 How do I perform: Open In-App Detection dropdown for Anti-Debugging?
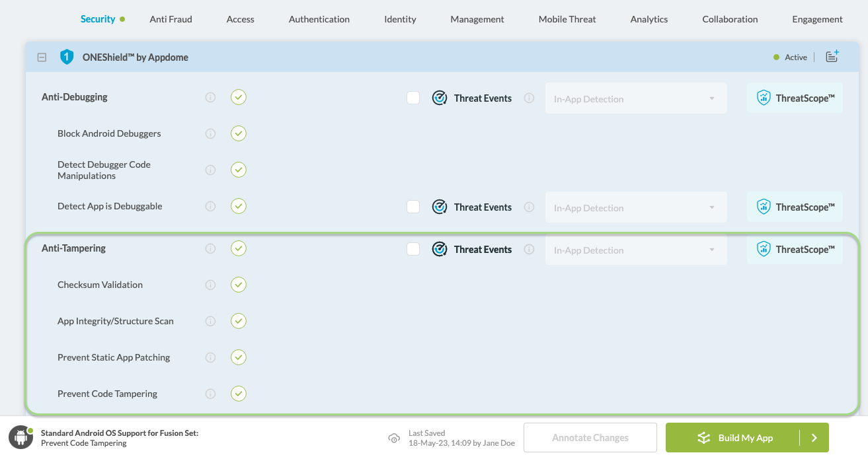click(x=635, y=99)
